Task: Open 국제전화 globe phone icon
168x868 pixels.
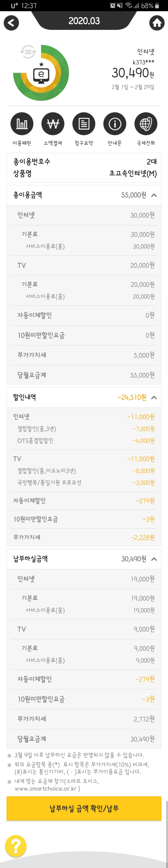Action: 146,124
